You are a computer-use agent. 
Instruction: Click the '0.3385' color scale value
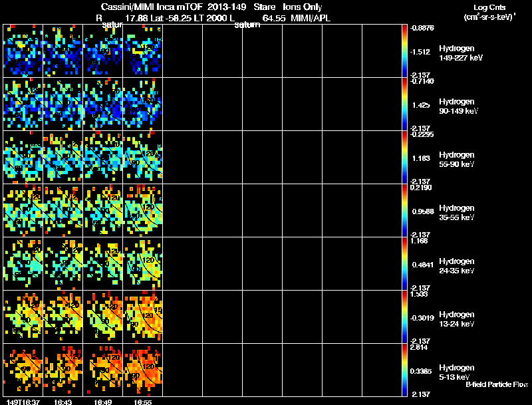[421, 371]
